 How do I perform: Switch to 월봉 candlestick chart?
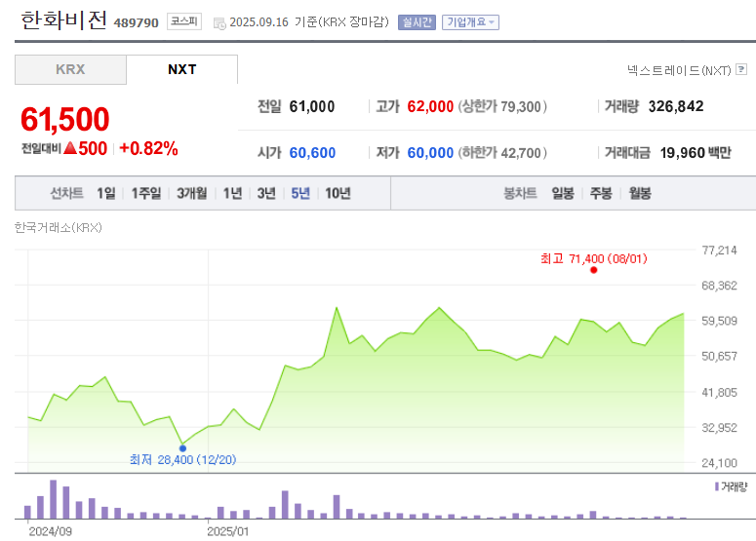640,193
